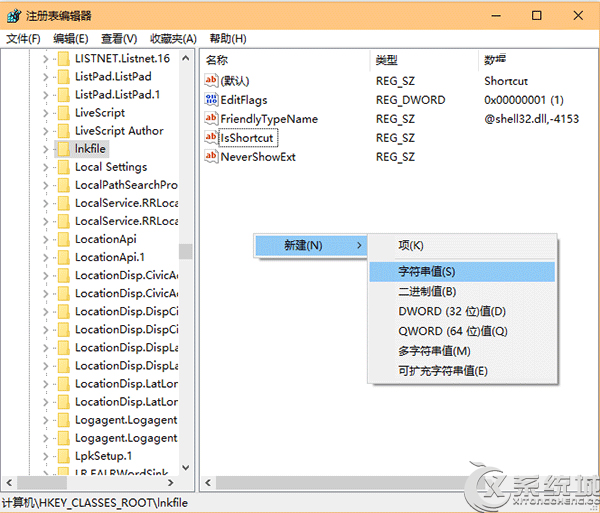Open the 编辑(E) menu
This screenshot has width=600, height=513.
click(x=71, y=39)
